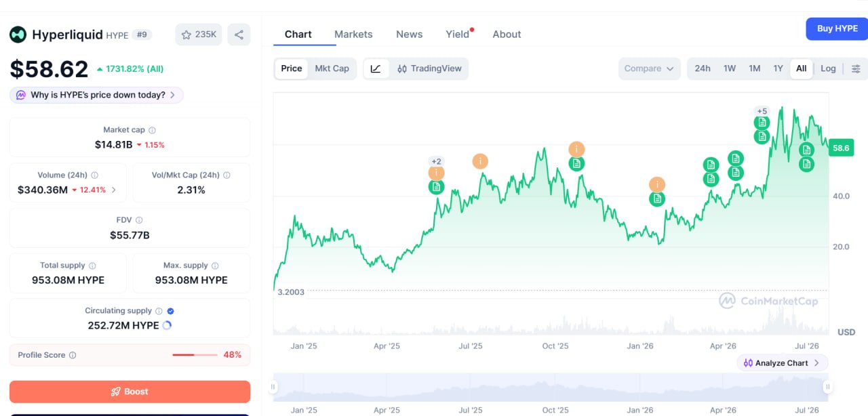868x416 pixels.
Task: Click the +2 event cluster badge
Action: pyautogui.click(x=436, y=161)
